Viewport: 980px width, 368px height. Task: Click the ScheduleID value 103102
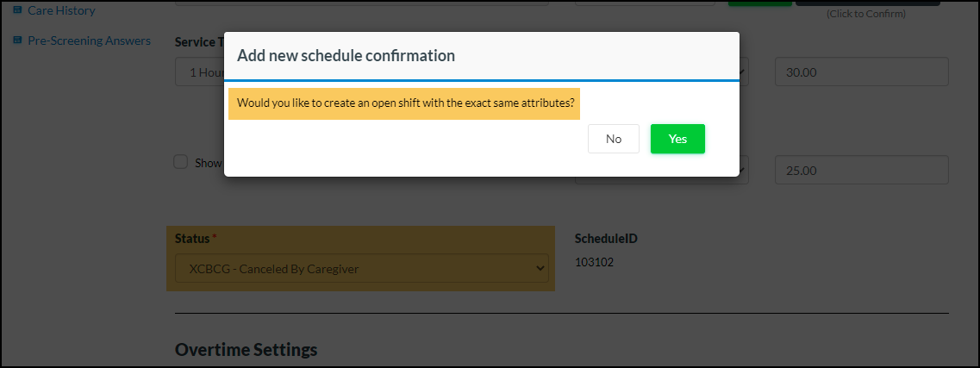click(594, 262)
